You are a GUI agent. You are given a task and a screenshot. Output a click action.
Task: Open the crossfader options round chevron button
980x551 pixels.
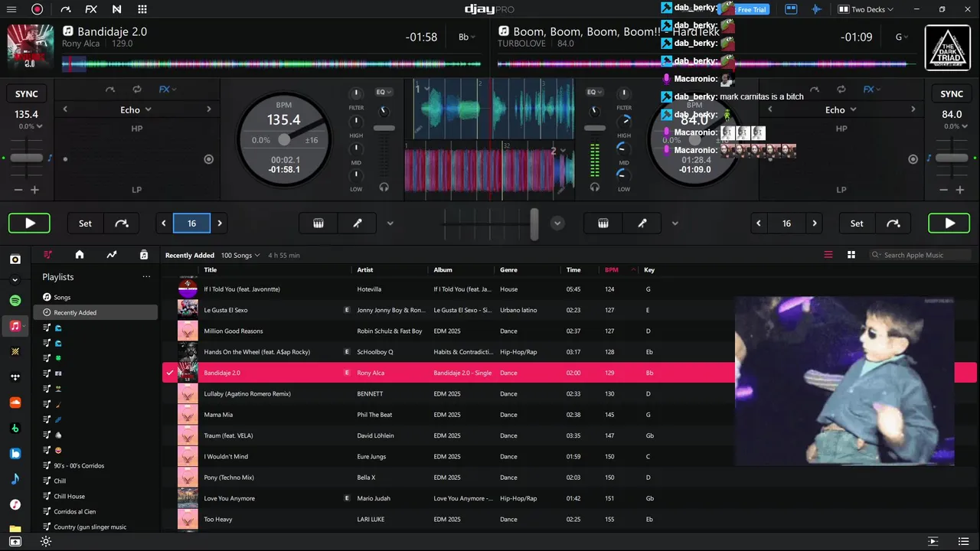pyautogui.click(x=557, y=223)
